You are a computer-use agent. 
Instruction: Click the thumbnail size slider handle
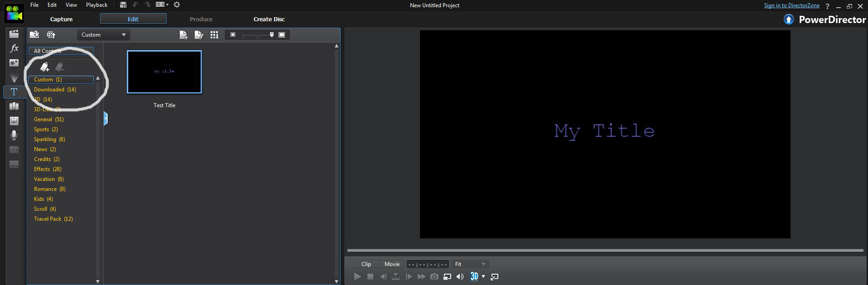click(271, 35)
